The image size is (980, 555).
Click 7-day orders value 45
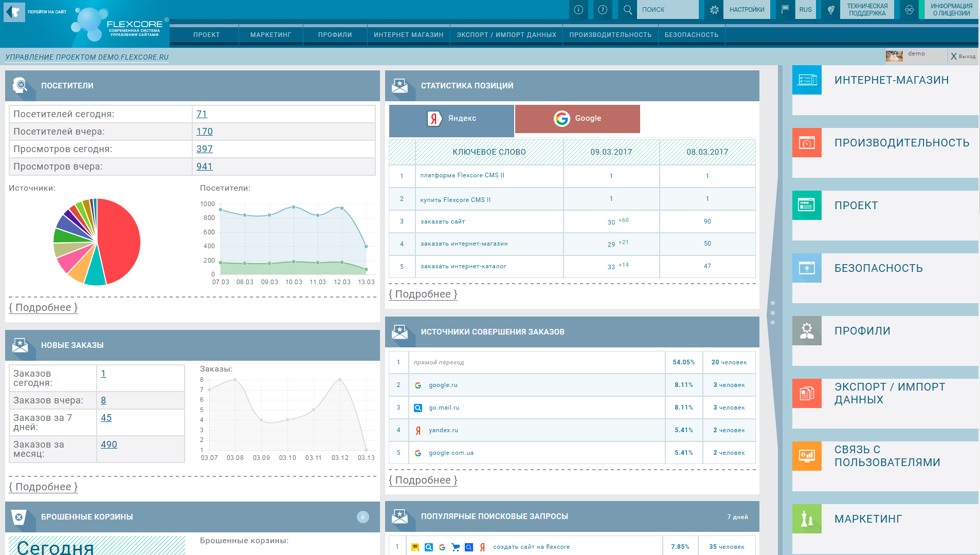(x=106, y=418)
